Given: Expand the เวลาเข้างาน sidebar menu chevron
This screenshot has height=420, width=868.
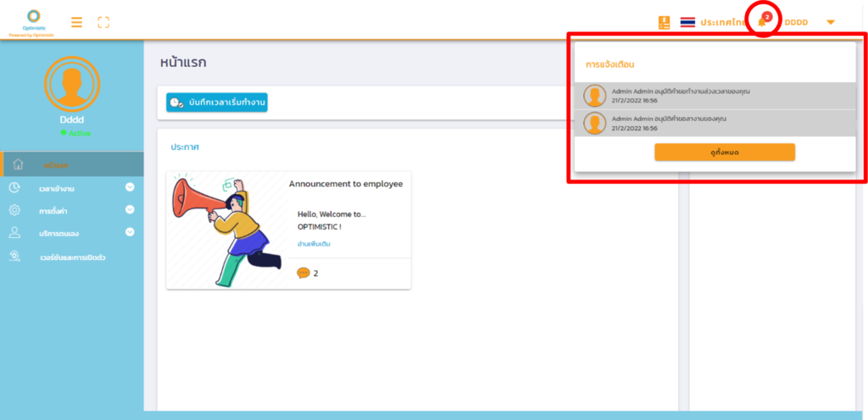Looking at the screenshot, I should coord(130,187).
